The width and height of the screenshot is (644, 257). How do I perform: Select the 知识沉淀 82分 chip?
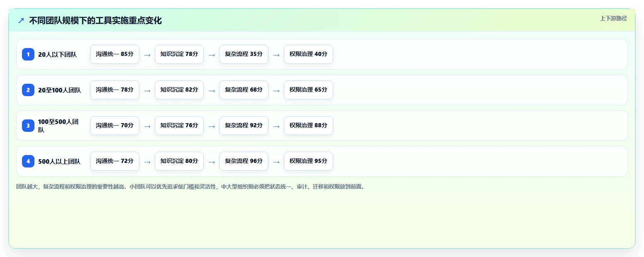179,90
